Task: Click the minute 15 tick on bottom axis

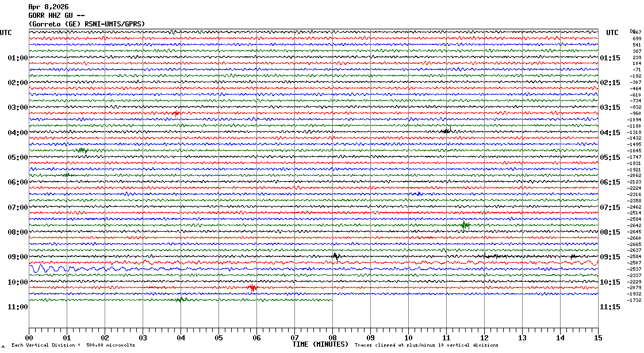Action: (x=597, y=338)
